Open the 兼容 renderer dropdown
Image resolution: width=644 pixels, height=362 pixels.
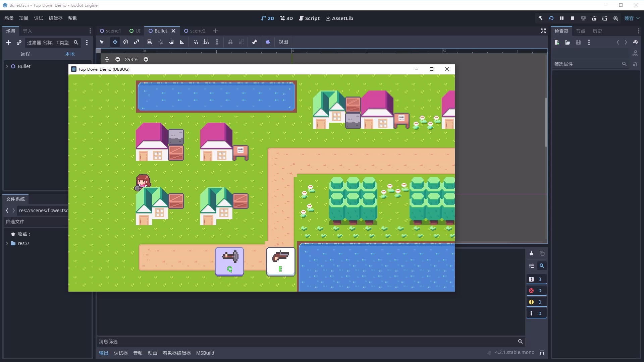pos(632,18)
